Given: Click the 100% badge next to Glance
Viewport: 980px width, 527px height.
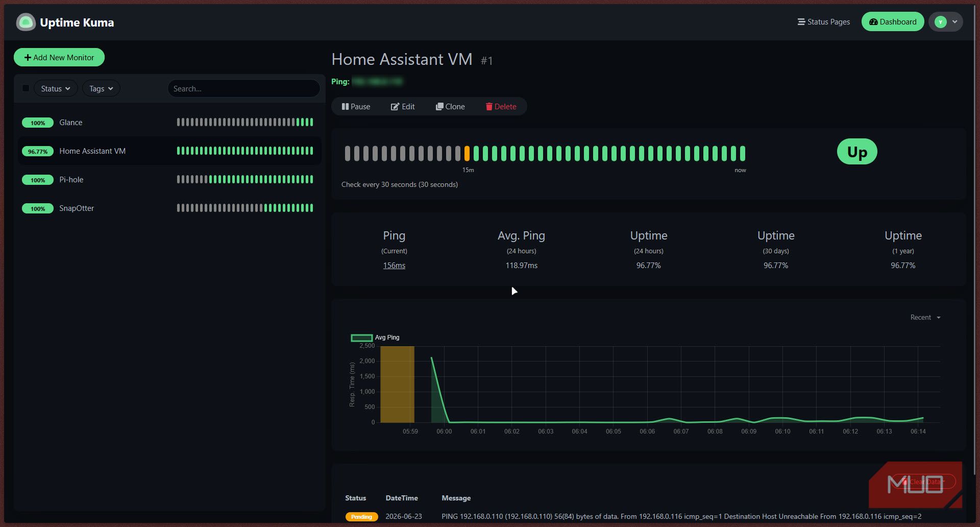Looking at the screenshot, I should coord(38,123).
